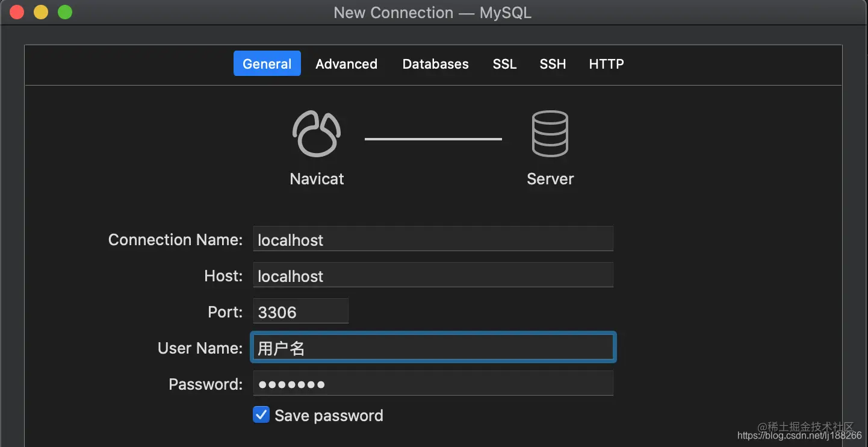Maximize the window with the green button
The image size is (868, 447).
pyautogui.click(x=65, y=12)
